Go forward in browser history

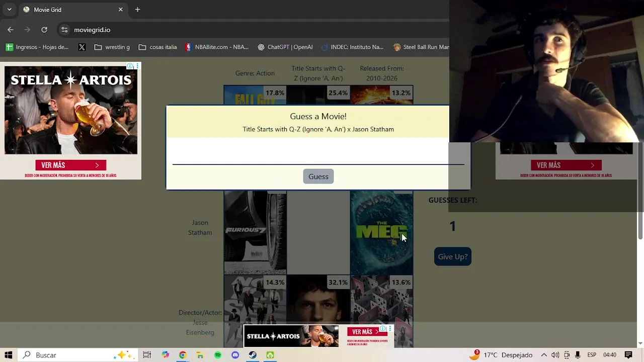[27, 30]
